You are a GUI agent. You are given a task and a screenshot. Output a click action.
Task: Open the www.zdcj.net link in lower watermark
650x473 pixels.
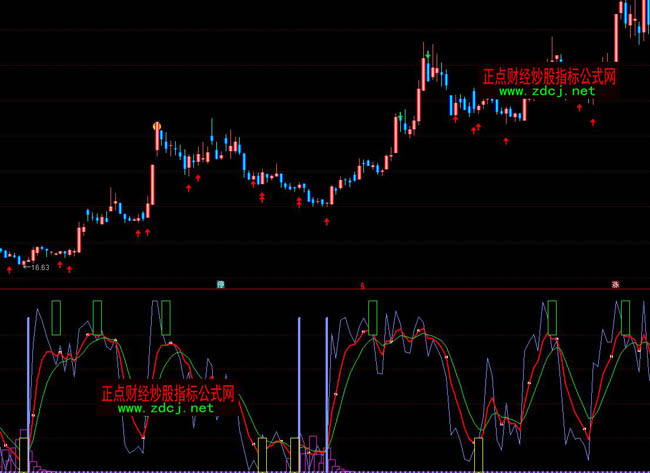[166, 408]
